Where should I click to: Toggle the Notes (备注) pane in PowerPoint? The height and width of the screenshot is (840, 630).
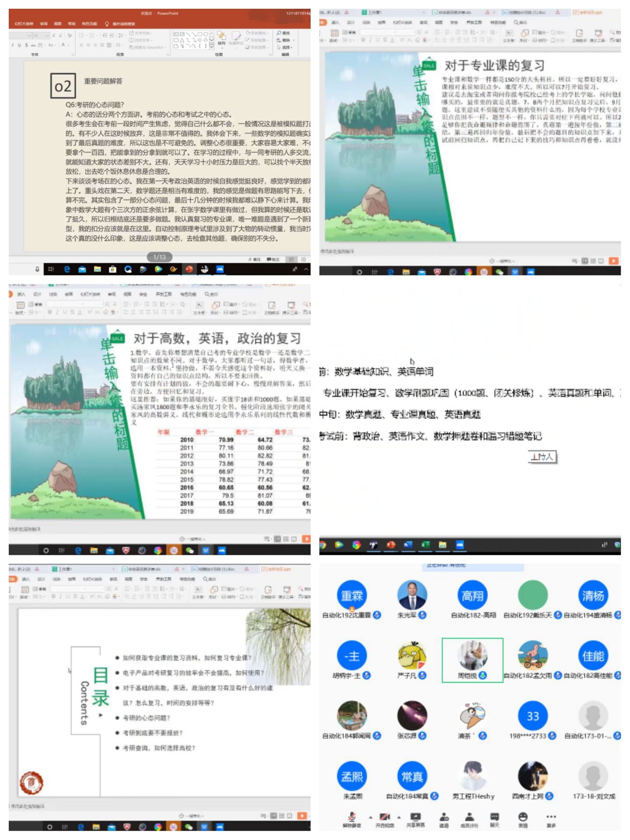255,259
